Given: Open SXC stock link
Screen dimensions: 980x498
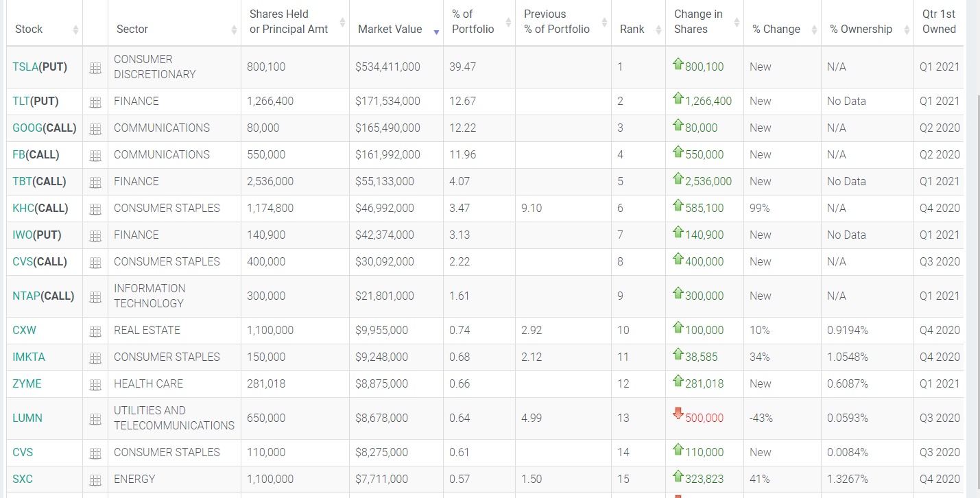Looking at the screenshot, I should coord(23,479).
